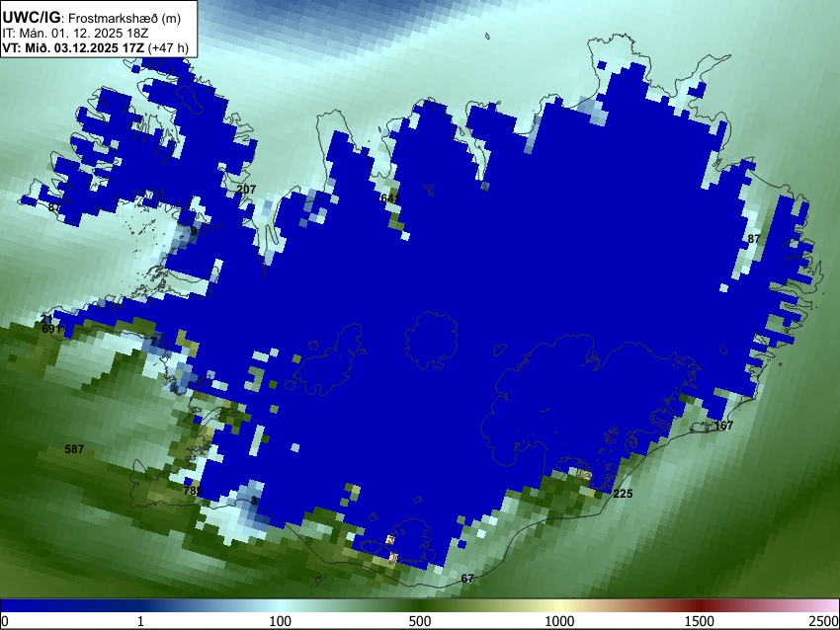The width and height of the screenshot is (840, 630).
Task: Click the station value 167 on the map
Action: tap(723, 426)
